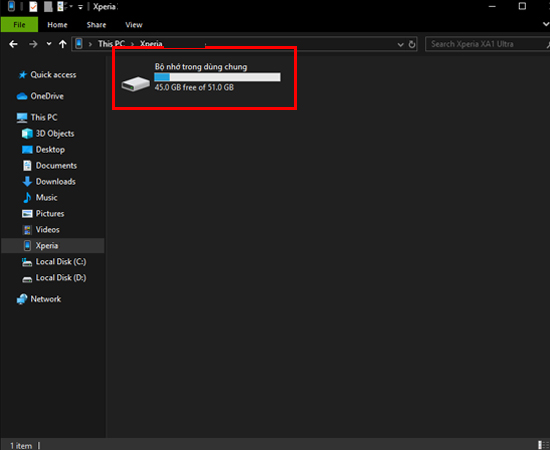Screen dimensions: 550x450
Task: Expand the address bar history dropdown
Action: point(400,45)
